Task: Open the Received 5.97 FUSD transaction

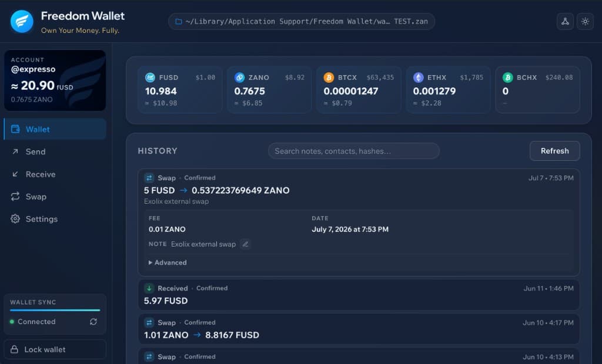Action: (x=359, y=295)
